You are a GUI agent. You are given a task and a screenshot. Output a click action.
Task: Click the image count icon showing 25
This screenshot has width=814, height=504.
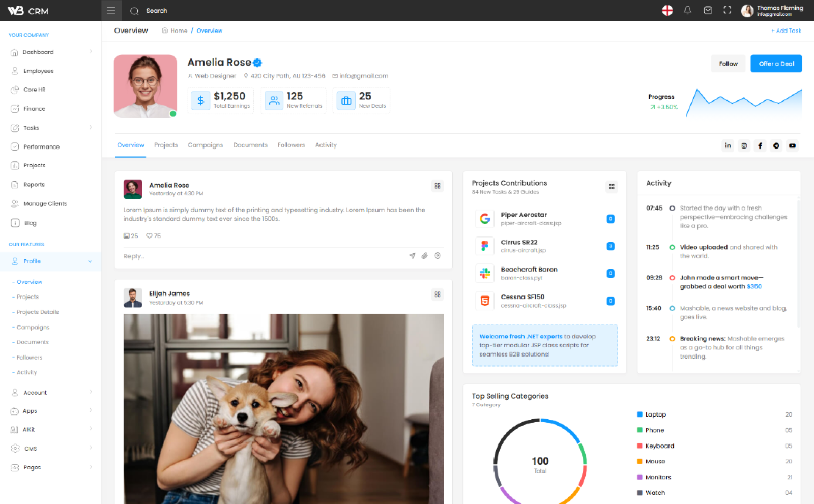(126, 236)
